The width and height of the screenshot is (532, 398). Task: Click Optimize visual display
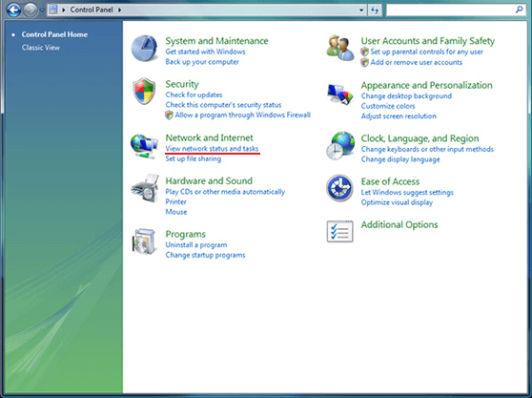[x=397, y=202]
